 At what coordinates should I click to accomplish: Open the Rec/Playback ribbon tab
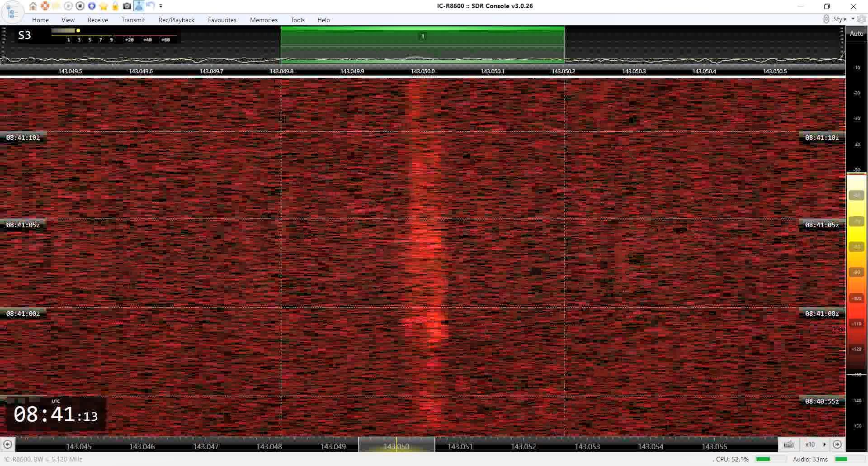point(176,20)
